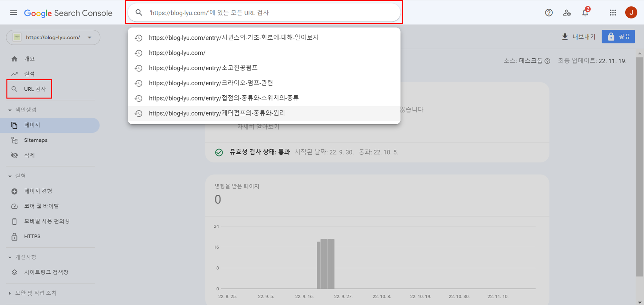
Task: Click the scrollbar up arrow
Action: 639,53
